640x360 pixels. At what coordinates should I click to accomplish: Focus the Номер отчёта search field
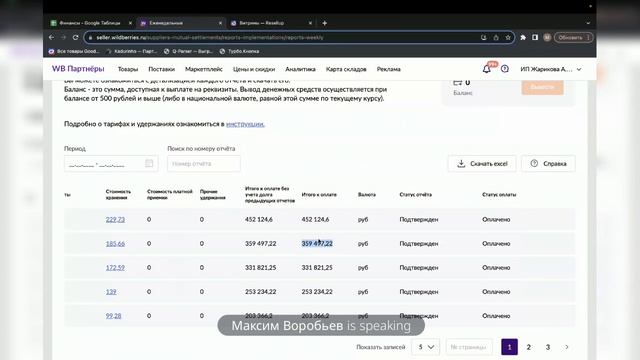(204, 164)
